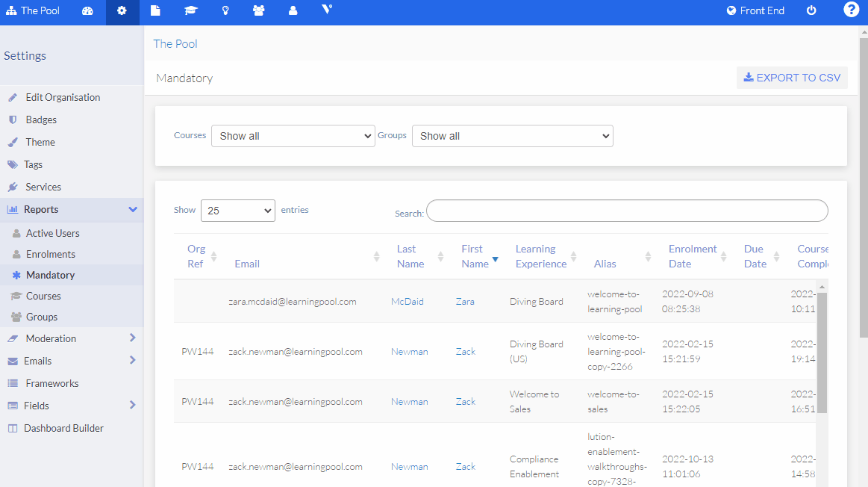Screen dimensions: 868x487
Task: Click the power logout icon
Action: pyautogui.click(x=811, y=11)
